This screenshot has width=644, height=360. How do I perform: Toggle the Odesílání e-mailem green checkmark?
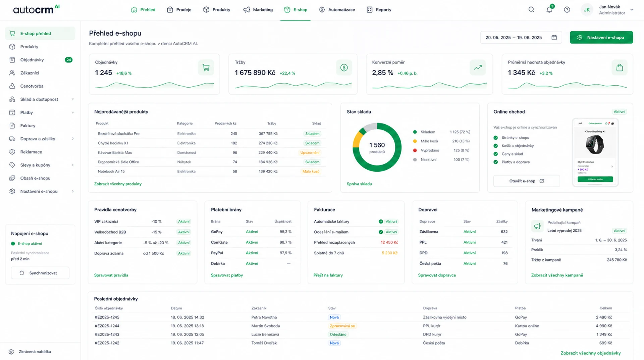pos(381,232)
